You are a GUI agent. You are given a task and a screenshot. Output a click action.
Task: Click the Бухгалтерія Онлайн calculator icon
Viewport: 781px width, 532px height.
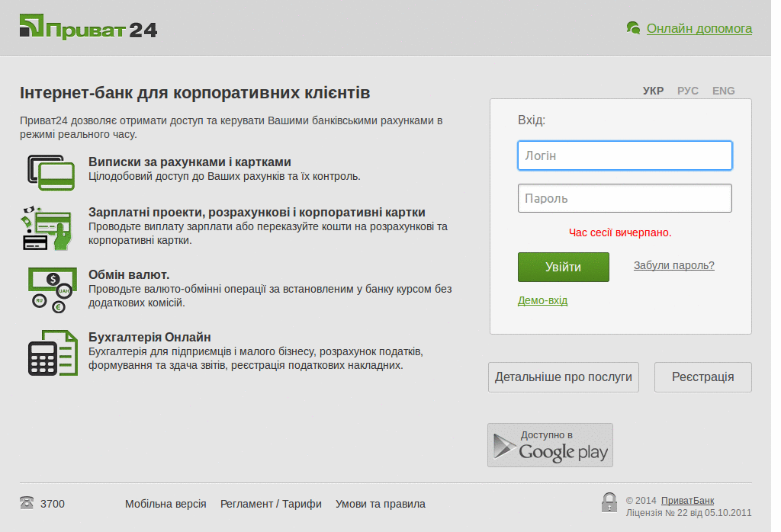click(x=50, y=353)
